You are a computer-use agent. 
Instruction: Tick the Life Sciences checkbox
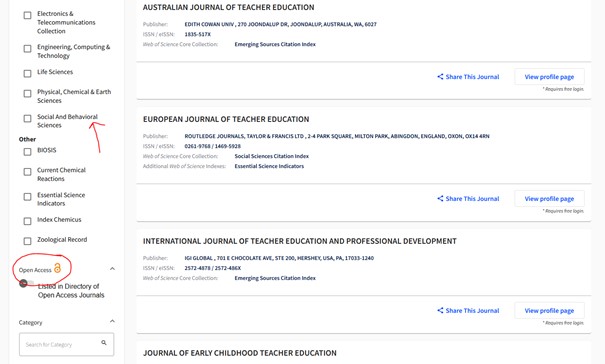[27, 73]
